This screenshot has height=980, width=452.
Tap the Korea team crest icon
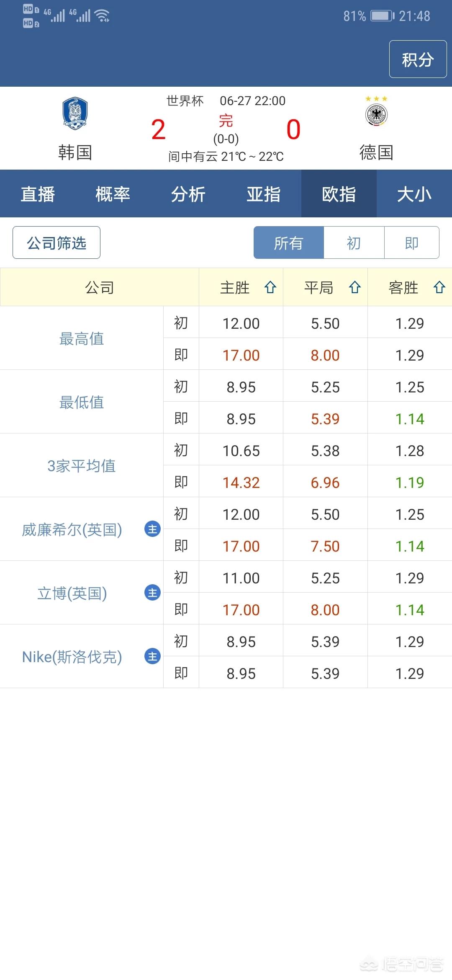point(75,113)
